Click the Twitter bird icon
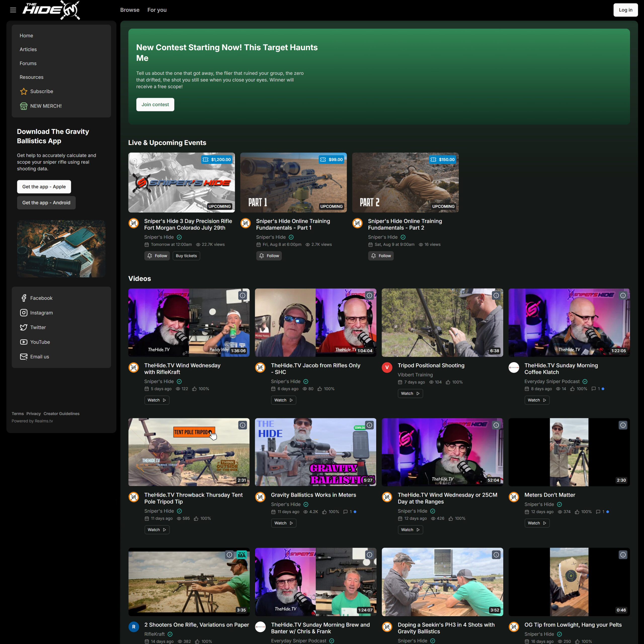 click(x=24, y=327)
